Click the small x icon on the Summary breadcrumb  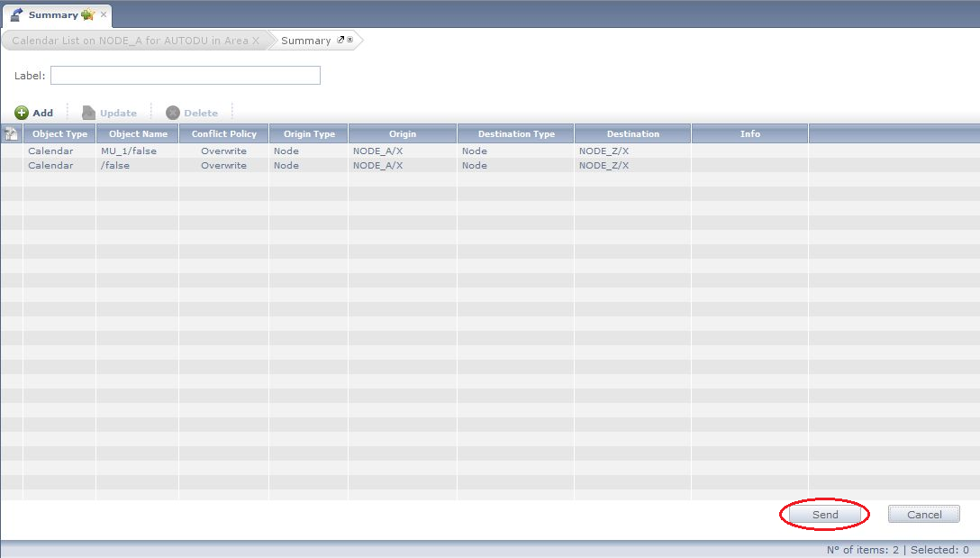pos(349,39)
